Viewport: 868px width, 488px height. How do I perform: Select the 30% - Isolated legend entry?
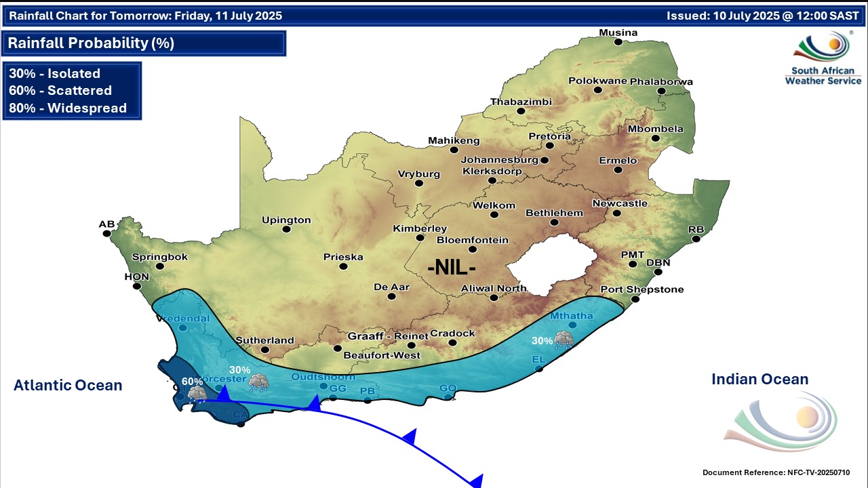click(x=54, y=74)
